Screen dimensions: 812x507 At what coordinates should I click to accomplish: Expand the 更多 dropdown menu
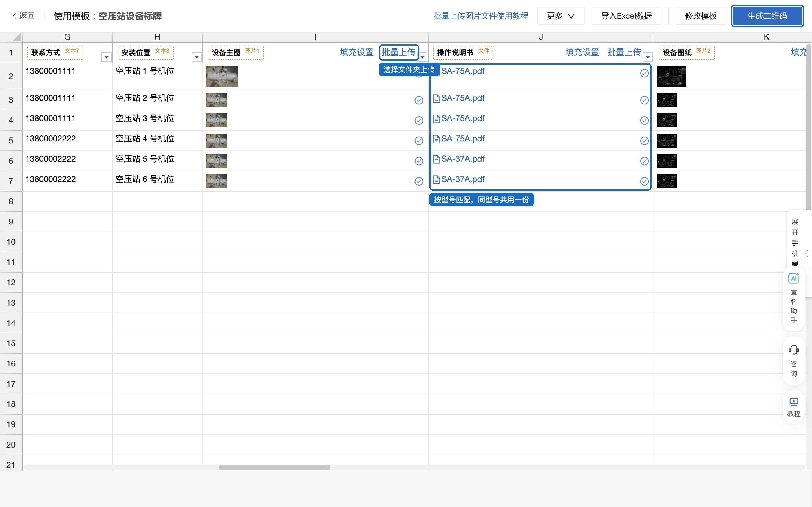pyautogui.click(x=561, y=16)
